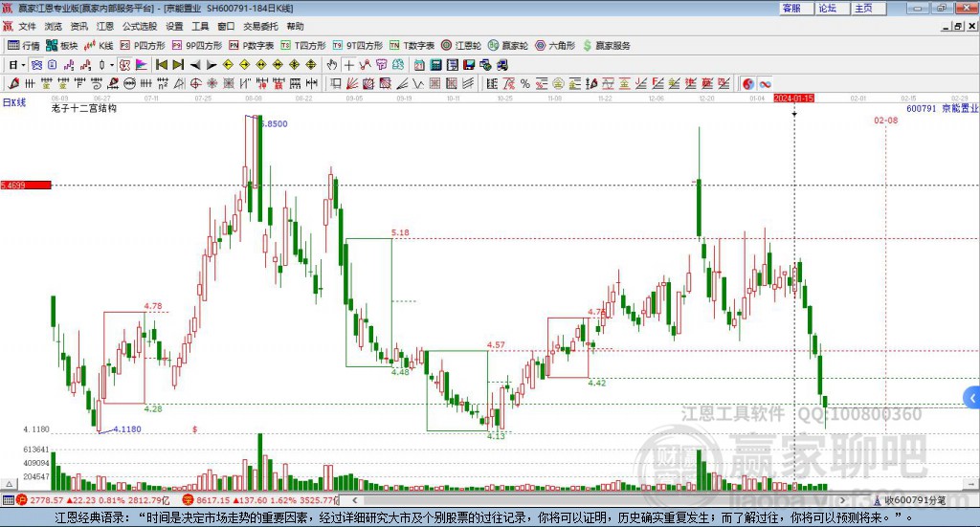This screenshot has height=527, width=980.
Task: Click the red 5.4699 price tag
Action: coord(26,186)
